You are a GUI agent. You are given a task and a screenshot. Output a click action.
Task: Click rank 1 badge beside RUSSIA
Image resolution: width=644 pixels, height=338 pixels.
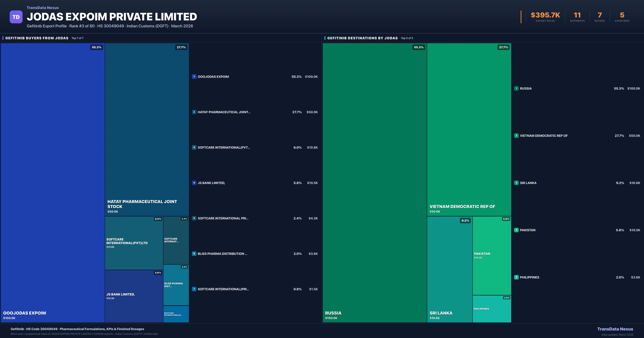pos(516,89)
